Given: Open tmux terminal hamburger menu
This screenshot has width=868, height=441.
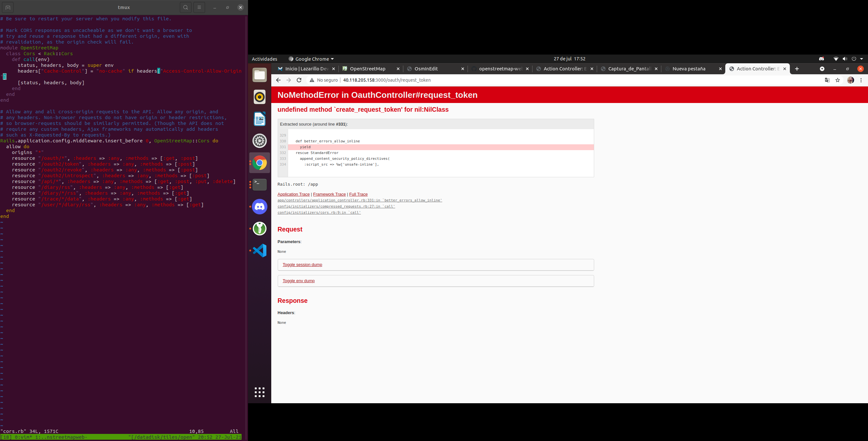Looking at the screenshot, I should click(199, 7).
